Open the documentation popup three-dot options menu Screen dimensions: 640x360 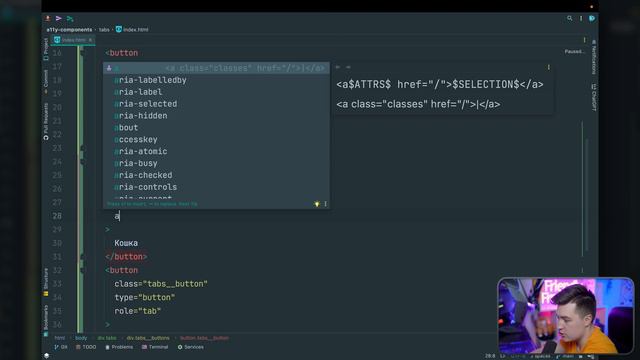coord(549,67)
